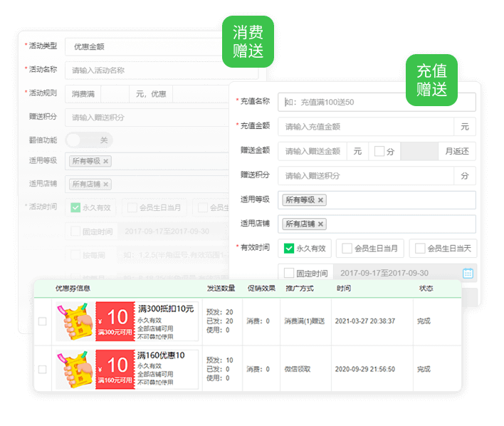
Task: Click the 满300抵扣10元 coupon thumbnail image
Action: point(75,321)
